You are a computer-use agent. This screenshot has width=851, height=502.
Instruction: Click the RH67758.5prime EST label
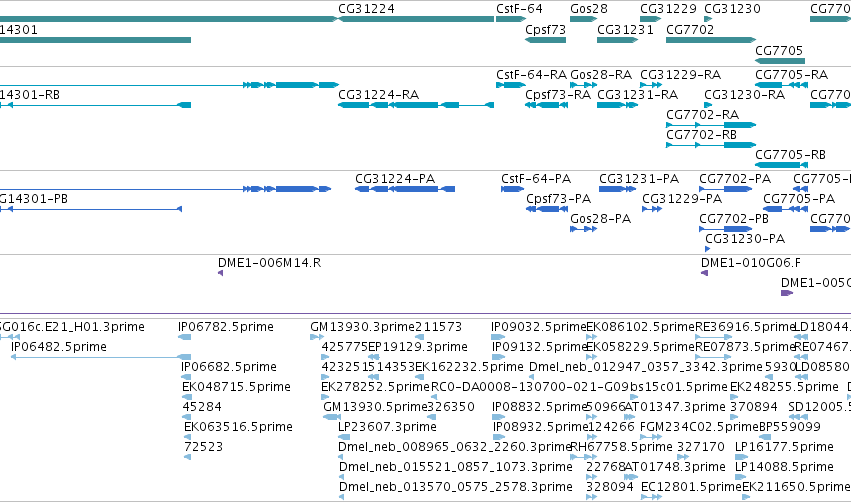(621, 447)
